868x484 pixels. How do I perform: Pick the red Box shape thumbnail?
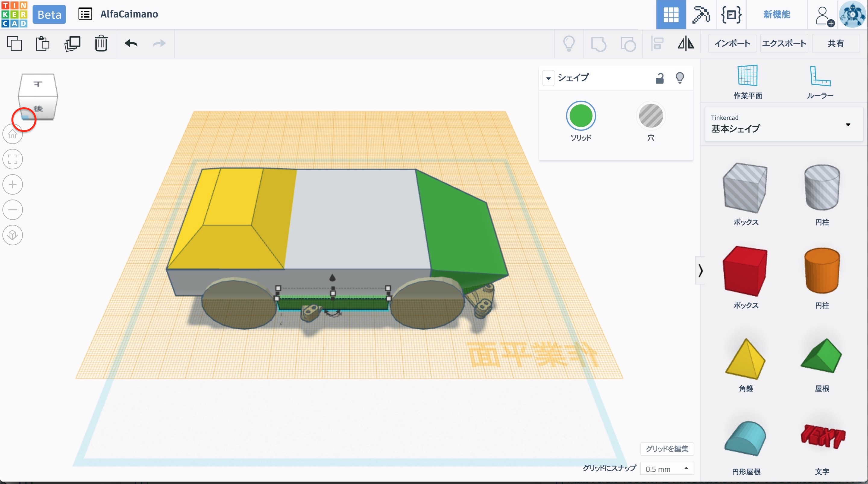point(745,271)
